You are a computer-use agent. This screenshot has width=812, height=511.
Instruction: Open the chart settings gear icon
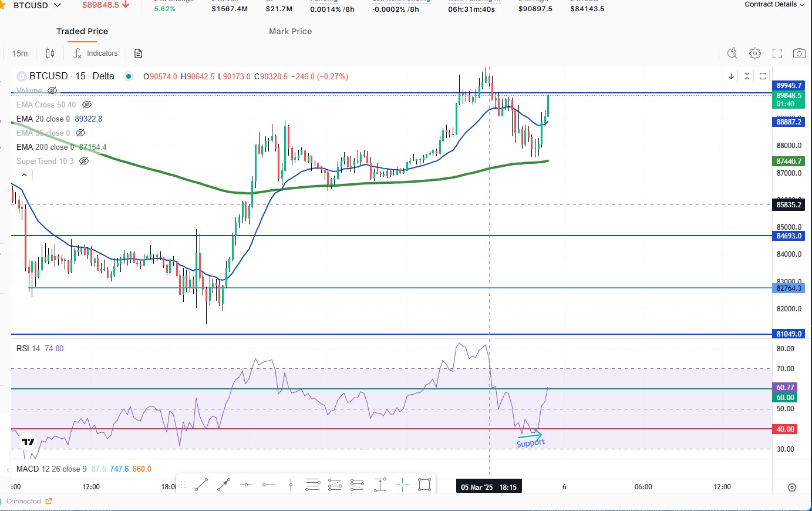pos(755,53)
